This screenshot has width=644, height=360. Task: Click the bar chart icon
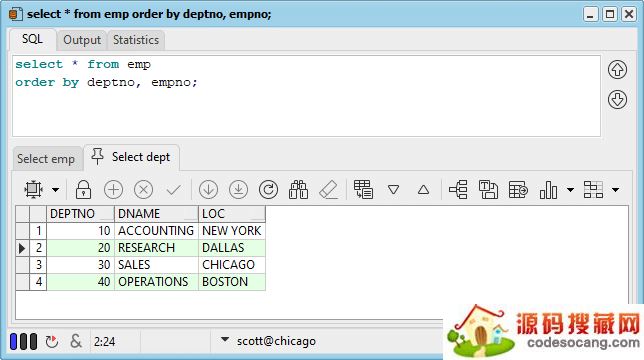548,190
